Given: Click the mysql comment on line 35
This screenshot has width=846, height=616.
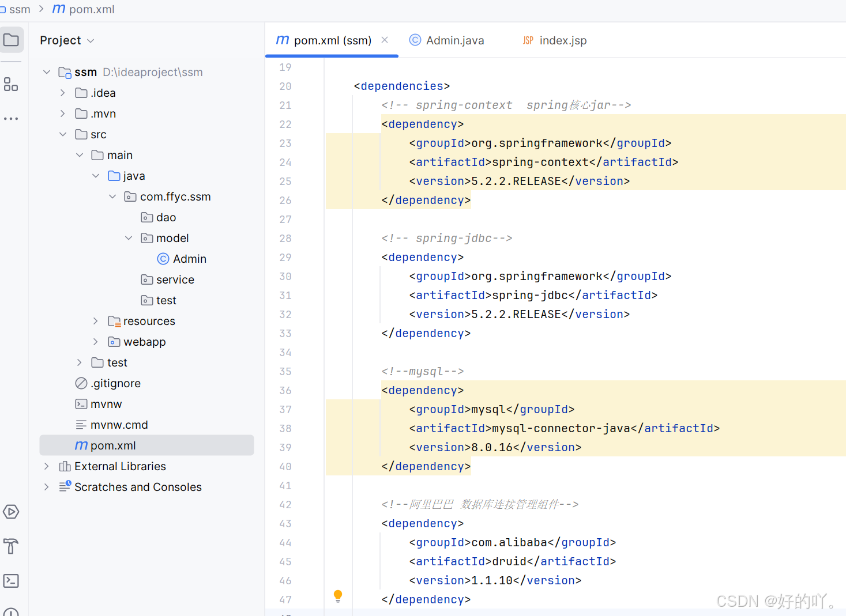Looking at the screenshot, I should pos(423,371).
